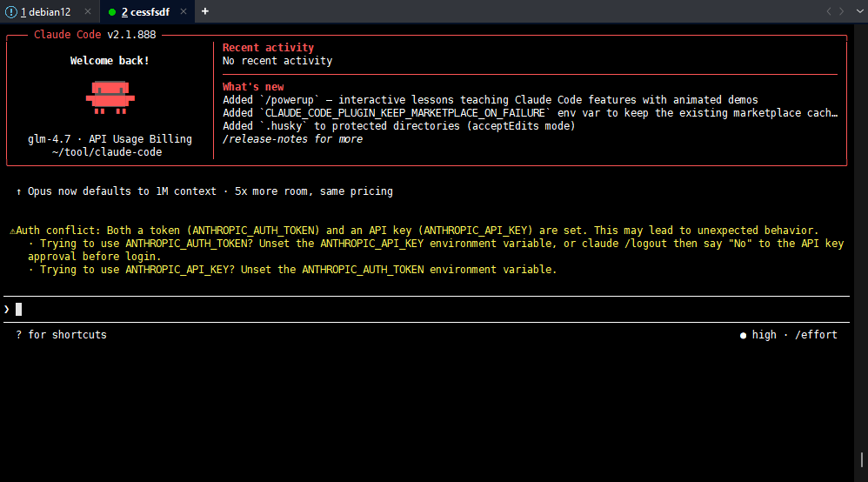Click the Claude Code pixel mascot
Screen dimensions: 868x482
pos(110,97)
